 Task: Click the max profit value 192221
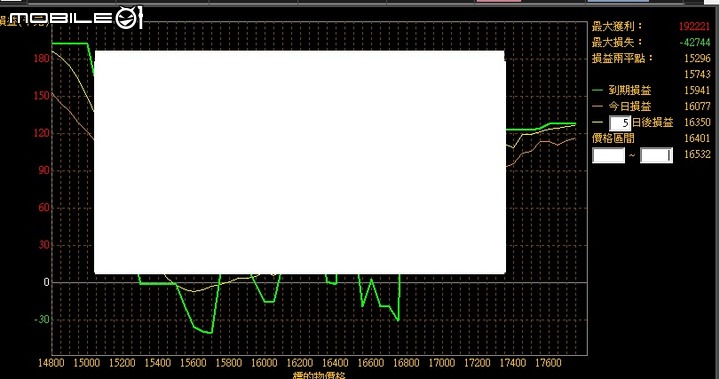click(x=695, y=26)
